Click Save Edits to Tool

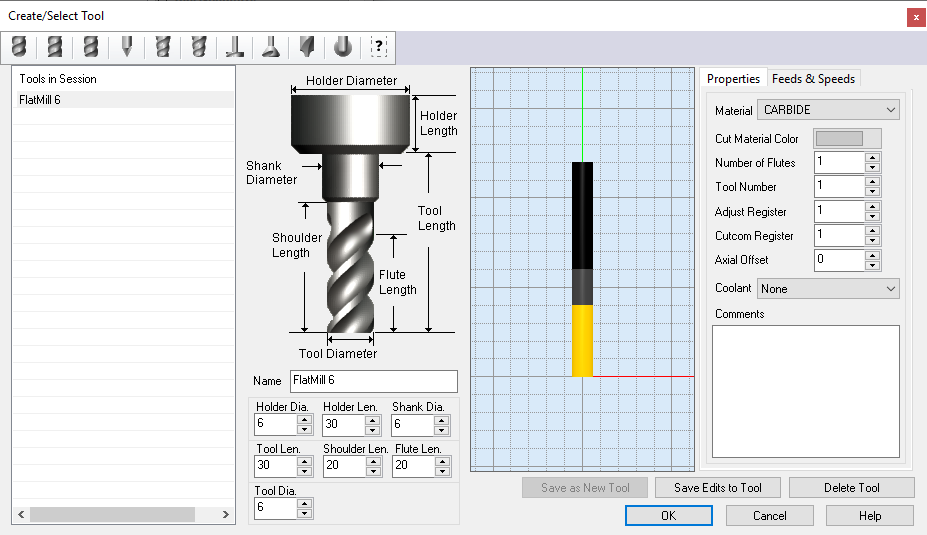pos(718,488)
